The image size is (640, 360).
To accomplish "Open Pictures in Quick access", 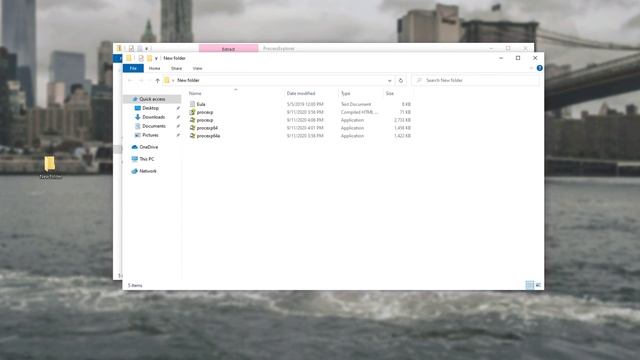I will (x=150, y=135).
